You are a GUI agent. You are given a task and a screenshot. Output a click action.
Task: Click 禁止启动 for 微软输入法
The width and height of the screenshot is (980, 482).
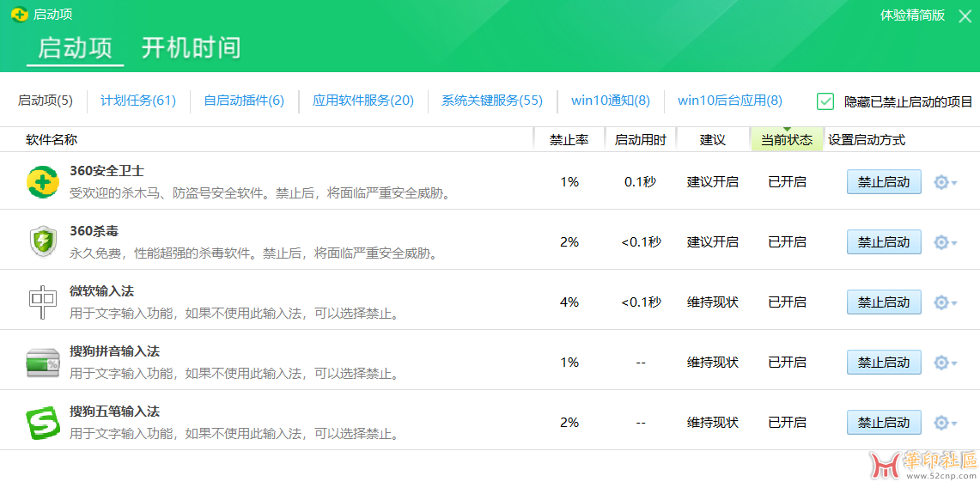pos(884,302)
